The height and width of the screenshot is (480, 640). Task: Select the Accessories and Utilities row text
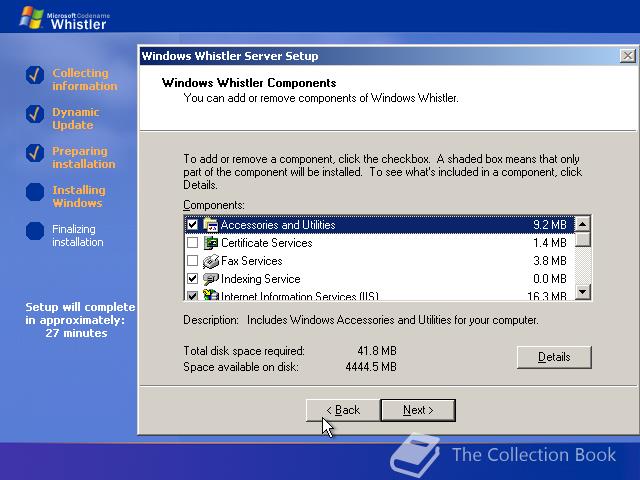(x=278, y=225)
